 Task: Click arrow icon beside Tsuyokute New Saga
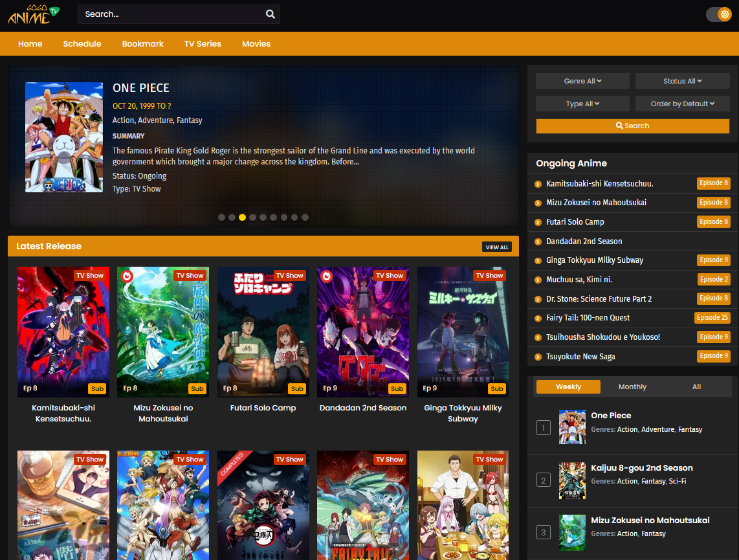pos(538,357)
